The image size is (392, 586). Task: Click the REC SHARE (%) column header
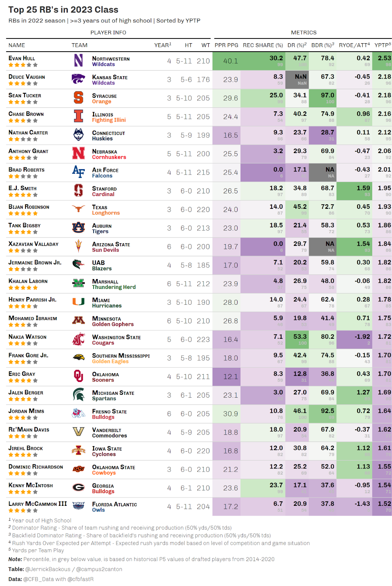click(x=263, y=45)
